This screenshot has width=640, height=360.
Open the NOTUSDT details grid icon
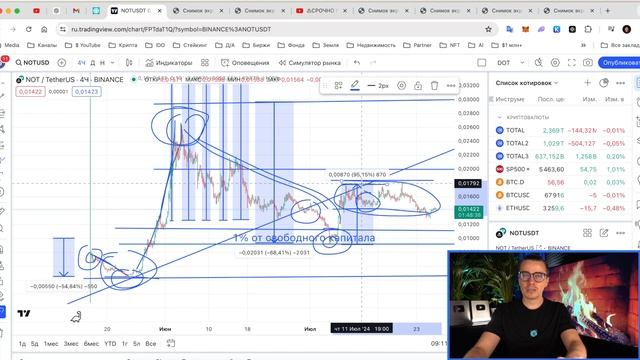(587, 233)
